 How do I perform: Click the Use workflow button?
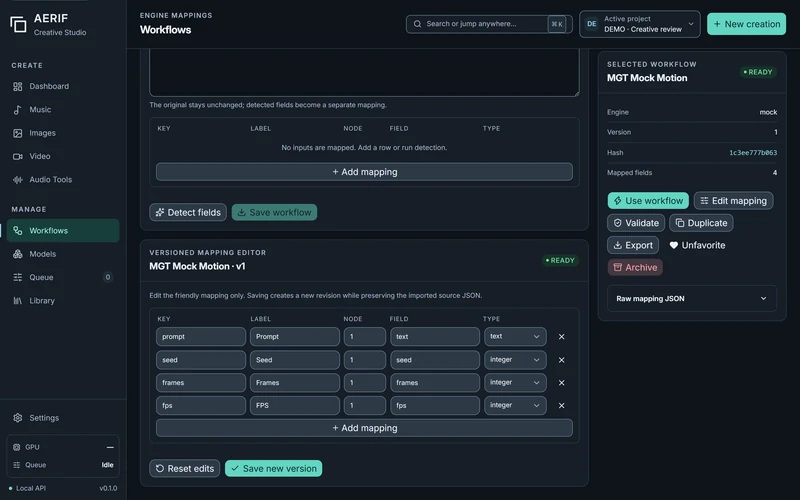pyautogui.click(x=648, y=201)
